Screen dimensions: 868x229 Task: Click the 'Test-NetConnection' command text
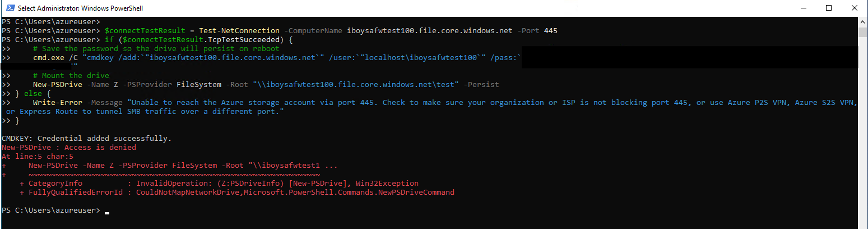tap(239, 30)
